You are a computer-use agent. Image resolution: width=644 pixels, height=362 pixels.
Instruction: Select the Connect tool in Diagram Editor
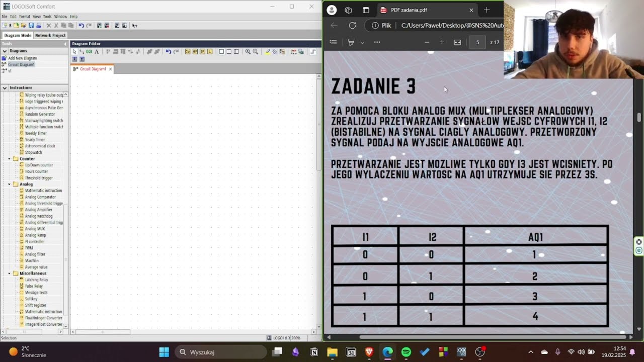(82, 51)
